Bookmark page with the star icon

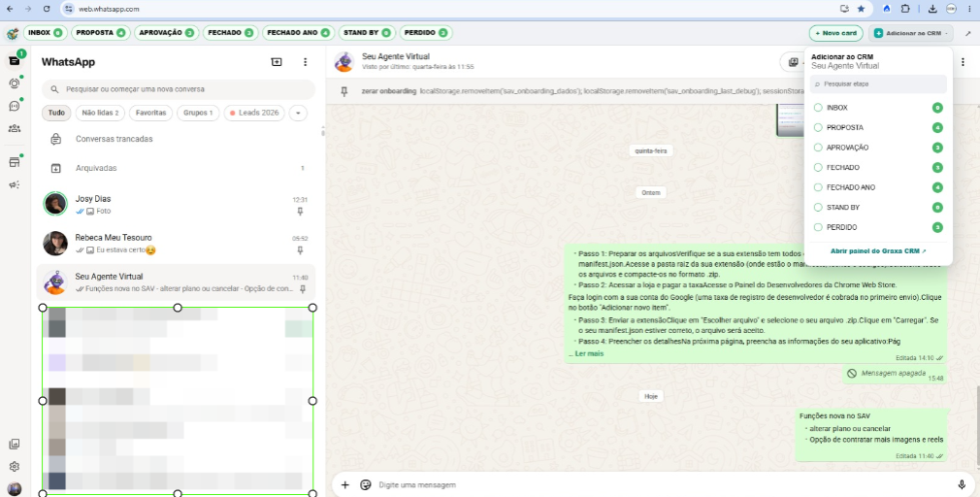[862, 9]
